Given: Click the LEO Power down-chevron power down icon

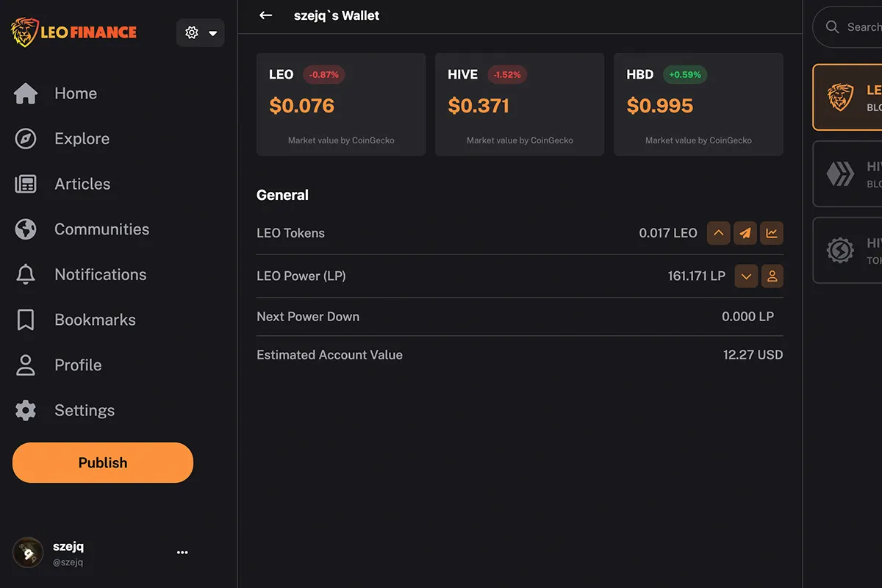Looking at the screenshot, I should (746, 276).
